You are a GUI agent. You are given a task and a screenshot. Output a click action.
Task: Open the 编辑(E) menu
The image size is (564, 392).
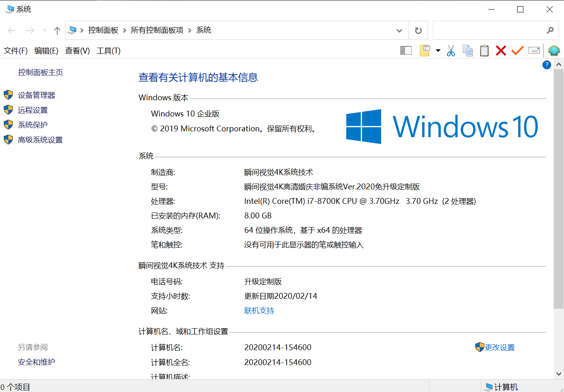[46, 51]
